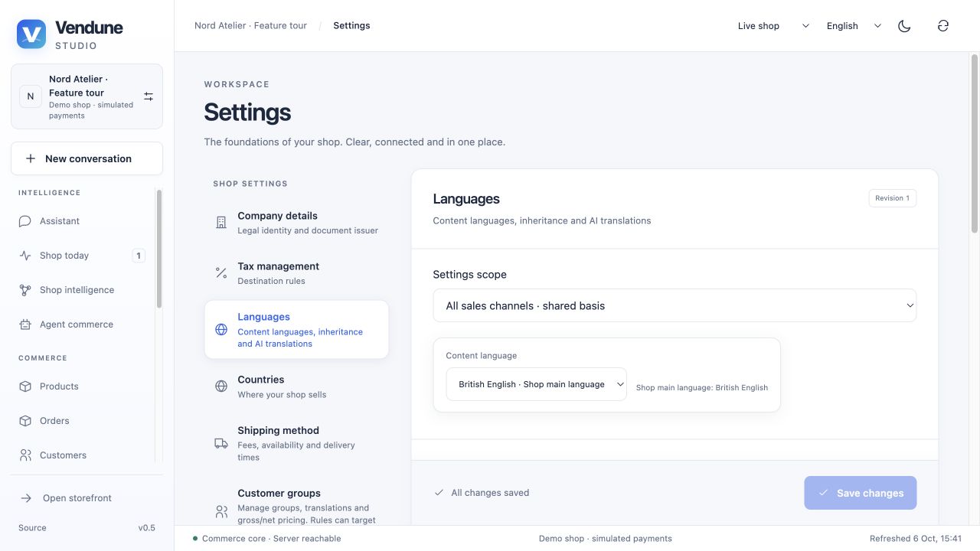Screen dimensions: 980x551
Task: Open the Content language dropdown
Action: pos(536,384)
